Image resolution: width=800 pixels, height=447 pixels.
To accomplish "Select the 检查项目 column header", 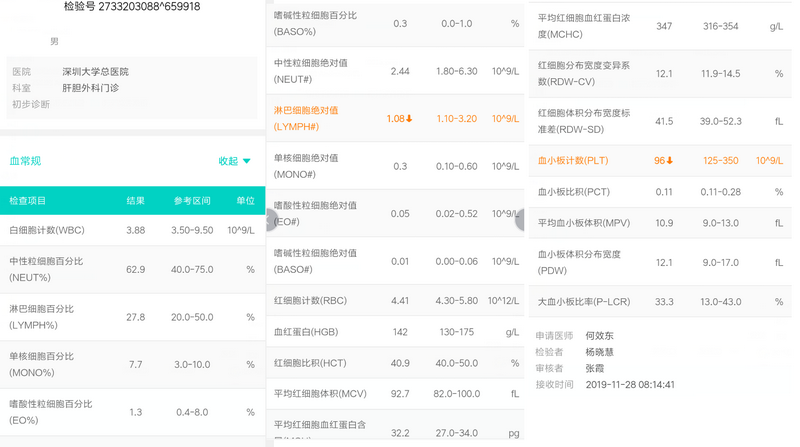I will (x=28, y=201).
